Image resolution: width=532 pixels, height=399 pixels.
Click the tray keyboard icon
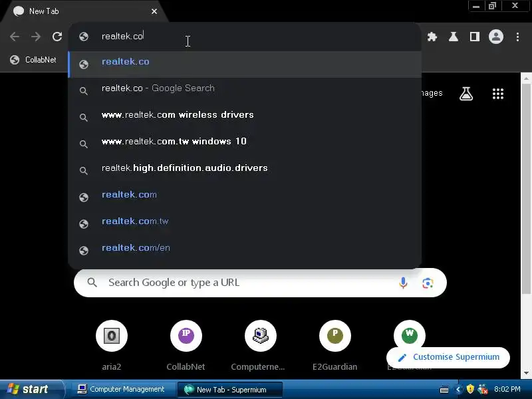[444, 389]
